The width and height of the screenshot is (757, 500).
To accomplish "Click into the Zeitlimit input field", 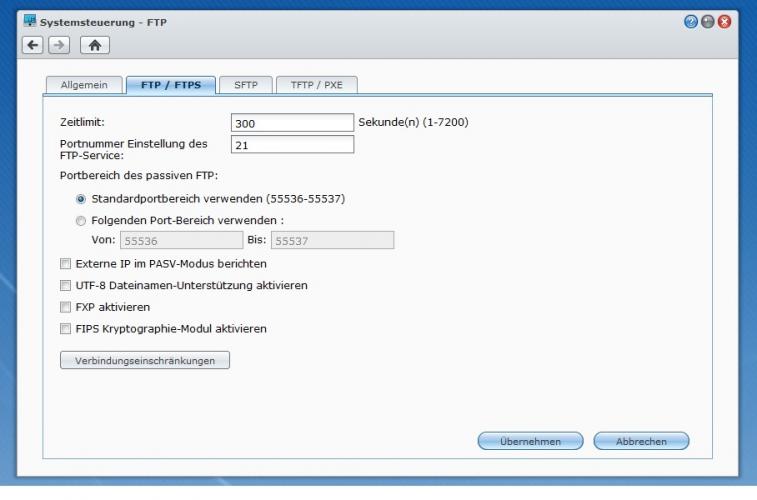I will (x=292, y=123).
